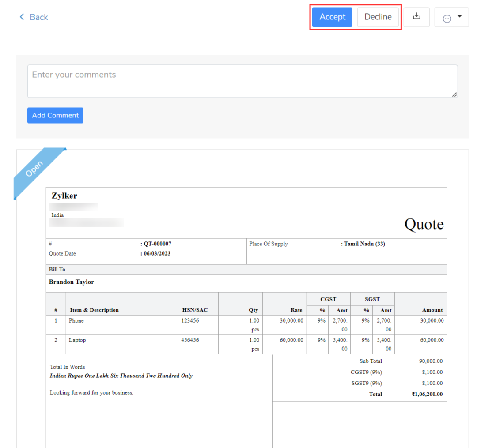Select the Zylker company name
This screenshot has height=448, width=477.
(64, 196)
